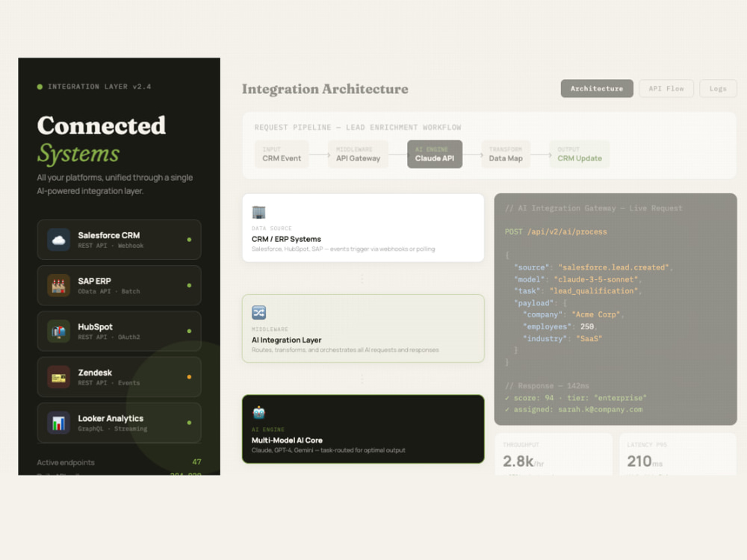
Task: Click the Integration Architecture heading
Action: tap(325, 89)
